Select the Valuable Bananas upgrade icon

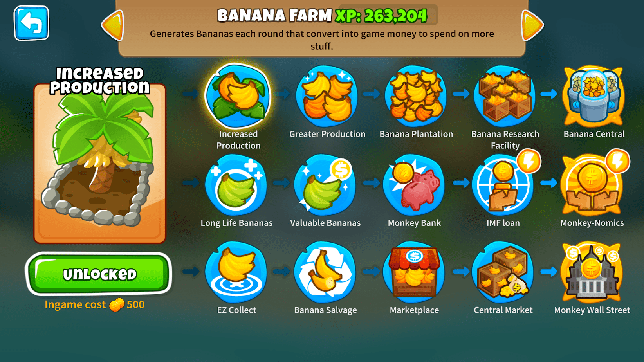325,185
